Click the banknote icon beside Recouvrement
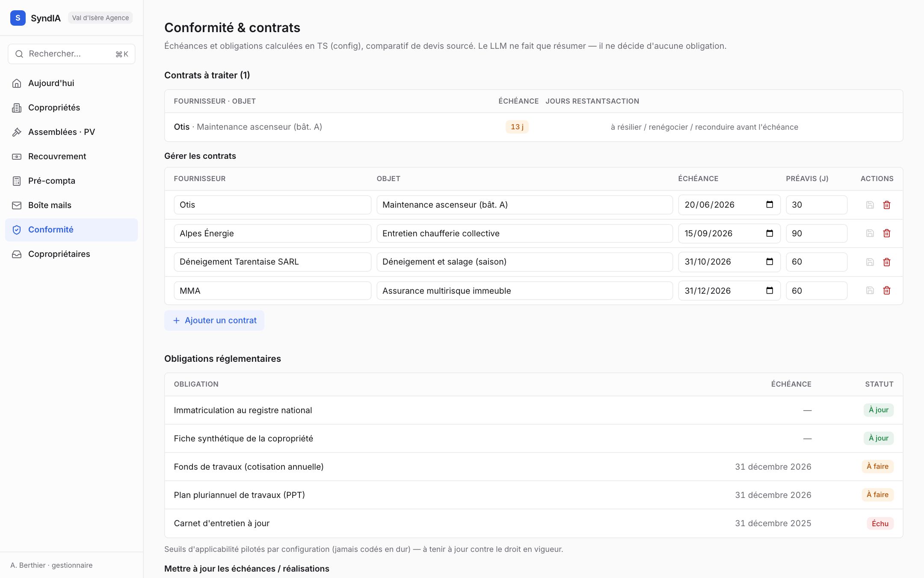This screenshot has height=578, width=924. point(17,156)
